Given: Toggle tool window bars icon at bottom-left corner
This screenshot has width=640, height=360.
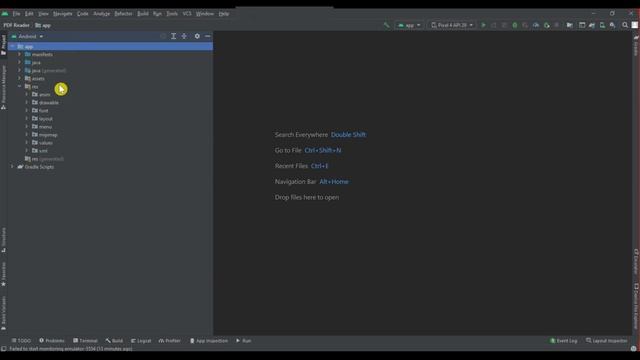Looking at the screenshot, I should pyautogui.click(x=4, y=349).
